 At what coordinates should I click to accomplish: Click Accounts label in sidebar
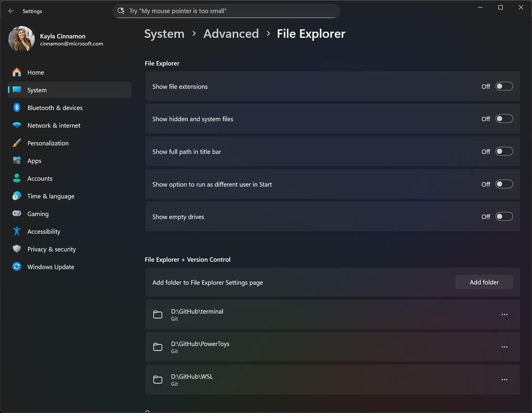pos(40,179)
